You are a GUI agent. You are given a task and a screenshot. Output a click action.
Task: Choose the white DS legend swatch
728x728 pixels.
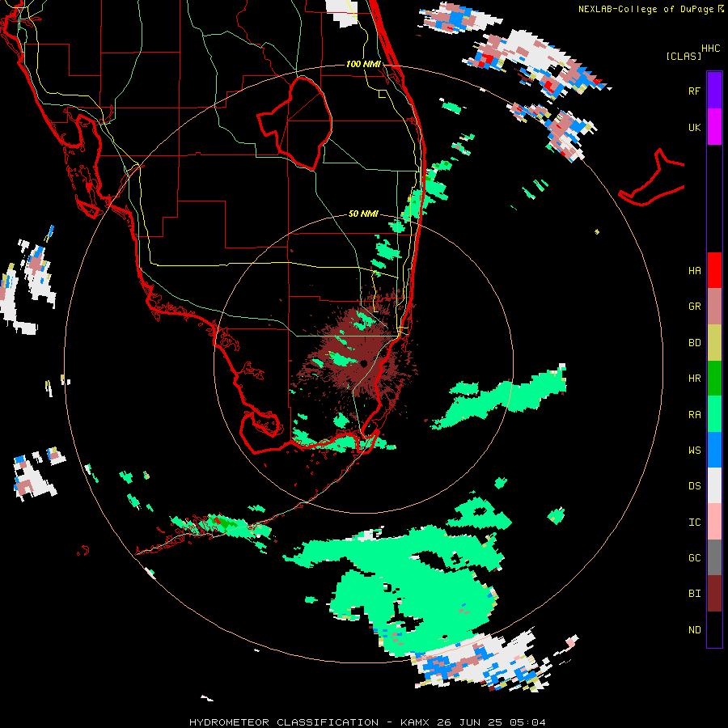click(714, 485)
